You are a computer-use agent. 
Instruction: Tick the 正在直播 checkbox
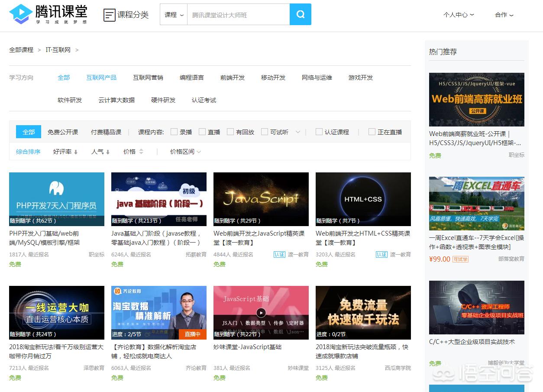click(372, 132)
